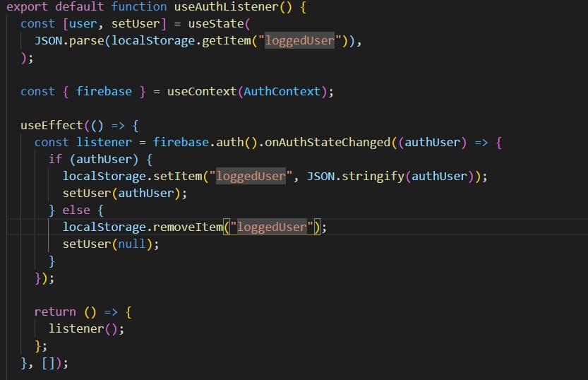The image size is (588, 380).
Task: Click the listener() call in cleanup
Action: (x=83, y=329)
